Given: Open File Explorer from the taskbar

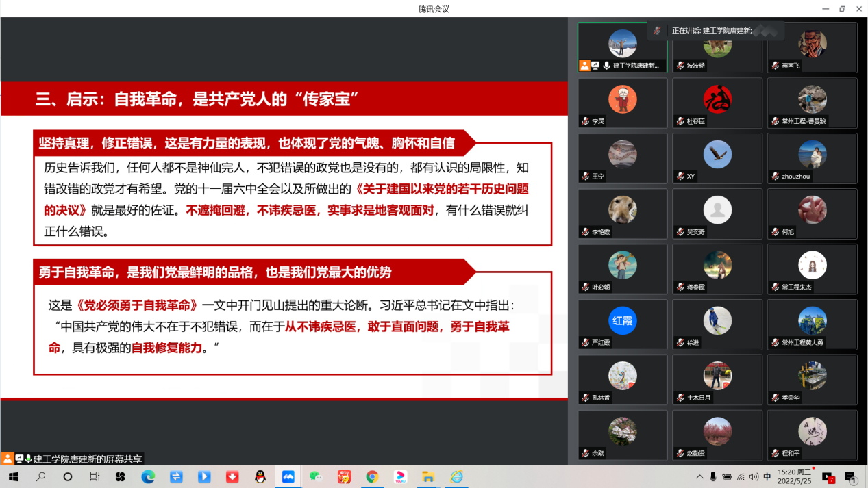Looking at the screenshot, I should pos(428,476).
